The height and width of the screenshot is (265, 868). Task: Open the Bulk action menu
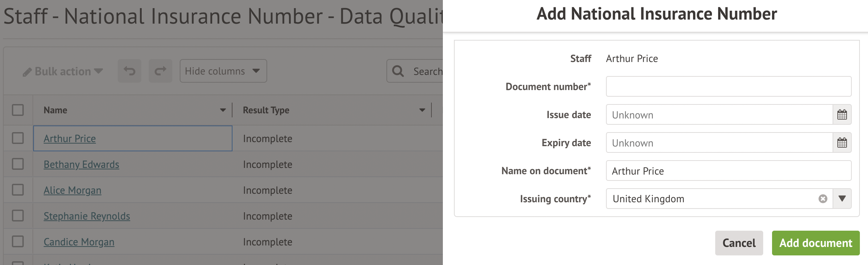coord(63,71)
